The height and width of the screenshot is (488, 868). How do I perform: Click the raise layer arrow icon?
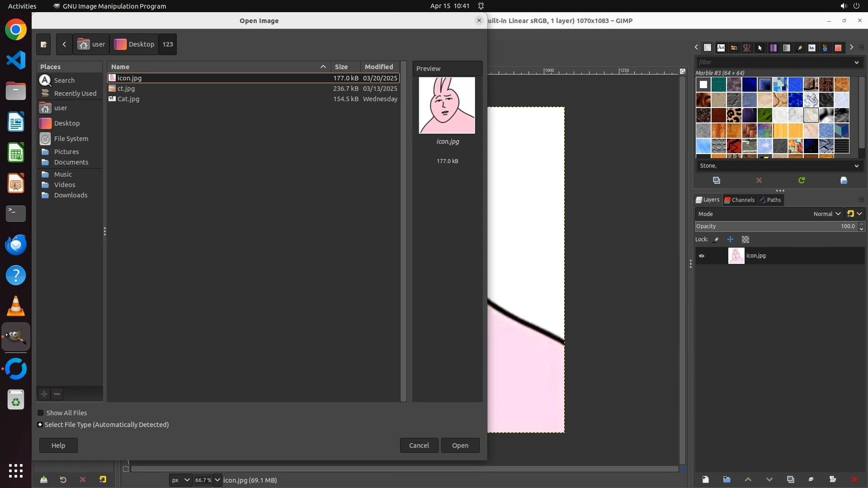pyautogui.click(x=748, y=479)
